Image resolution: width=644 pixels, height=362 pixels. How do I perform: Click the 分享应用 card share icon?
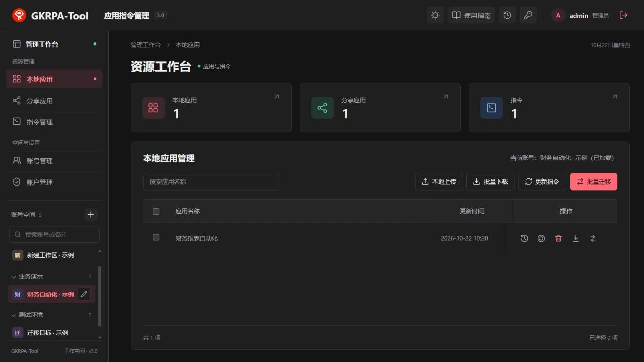pos(323,108)
